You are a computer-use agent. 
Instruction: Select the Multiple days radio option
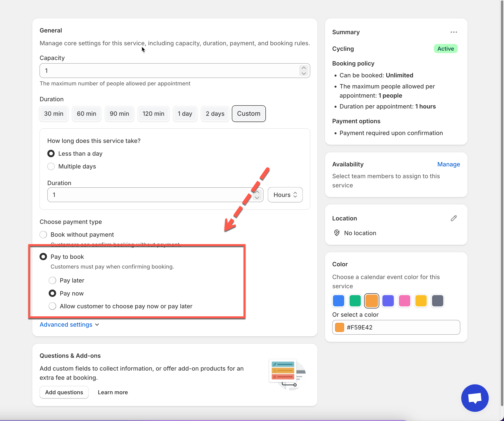coord(51,166)
